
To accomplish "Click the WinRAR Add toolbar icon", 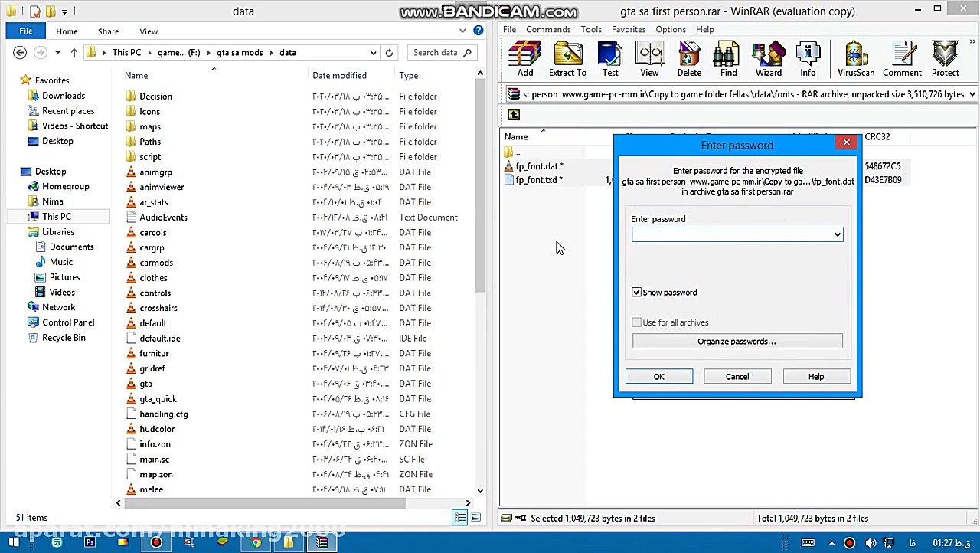I will click(x=524, y=60).
